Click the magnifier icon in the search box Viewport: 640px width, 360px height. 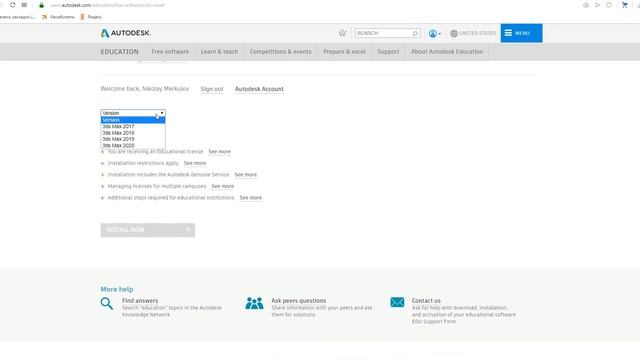416,33
